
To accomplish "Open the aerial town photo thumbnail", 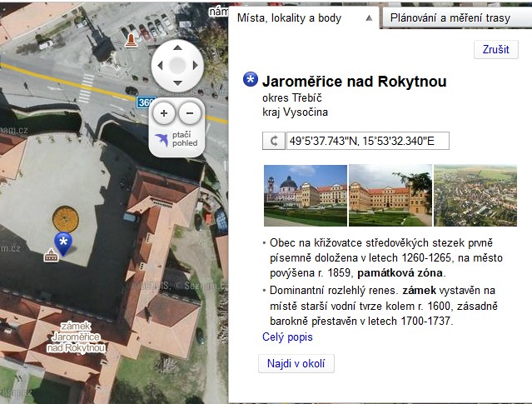I will [475, 196].
